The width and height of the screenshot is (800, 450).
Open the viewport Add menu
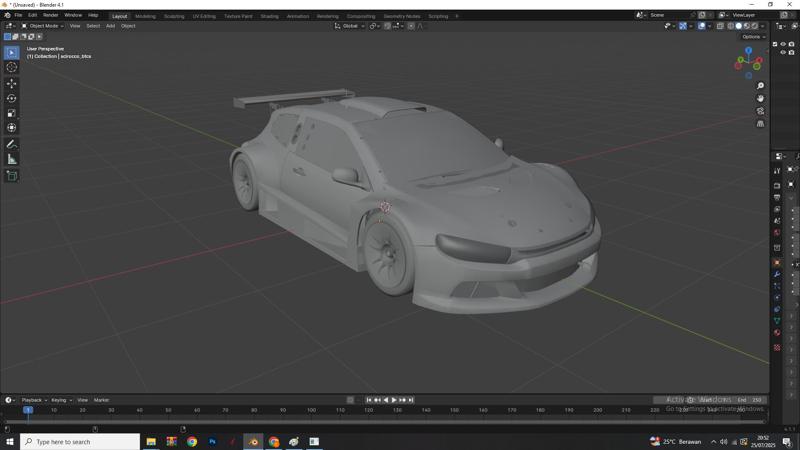click(x=110, y=26)
